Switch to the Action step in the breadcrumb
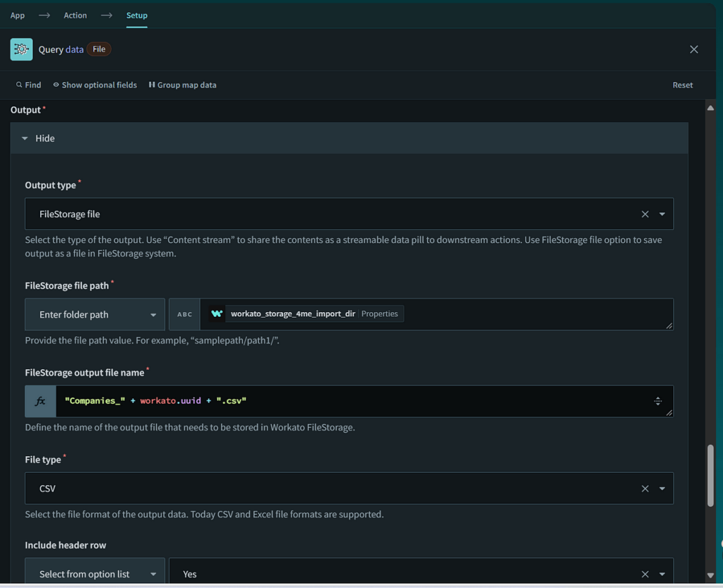The width and height of the screenshot is (723, 588). [x=75, y=15]
